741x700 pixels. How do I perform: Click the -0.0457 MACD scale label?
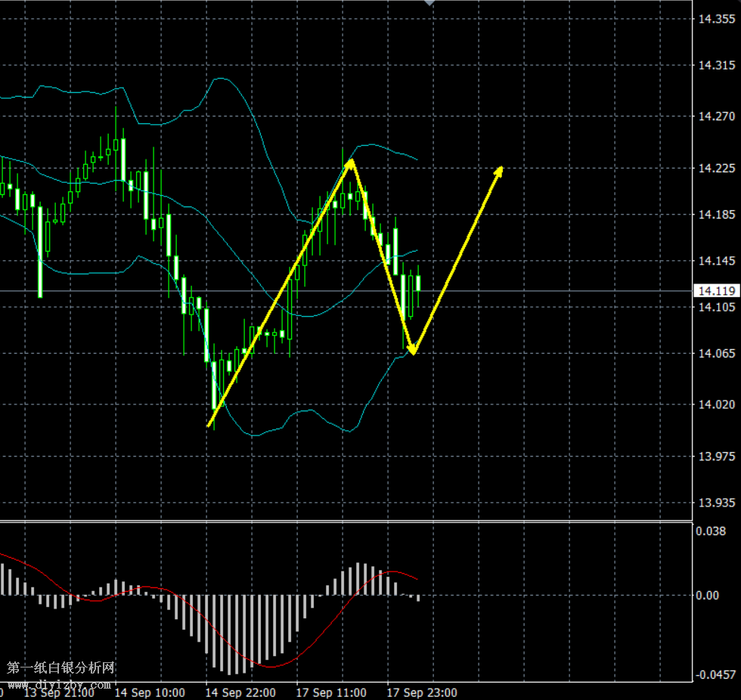tap(715, 674)
